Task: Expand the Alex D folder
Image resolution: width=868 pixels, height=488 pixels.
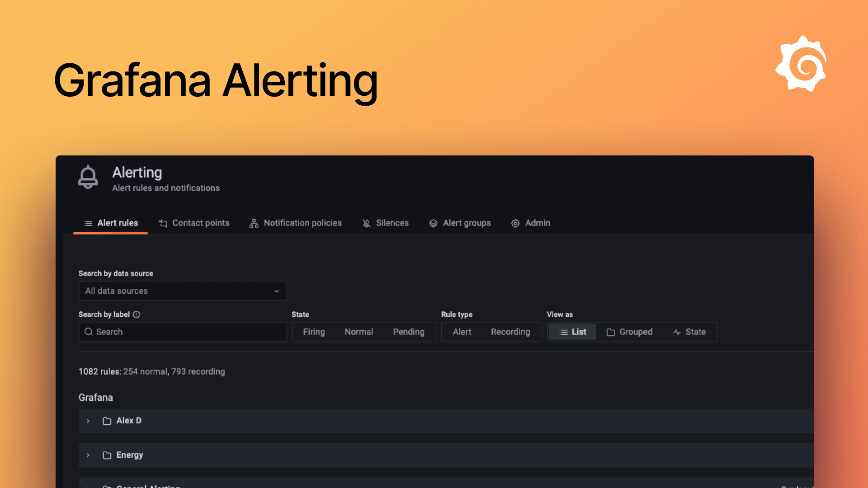Action: (x=88, y=421)
